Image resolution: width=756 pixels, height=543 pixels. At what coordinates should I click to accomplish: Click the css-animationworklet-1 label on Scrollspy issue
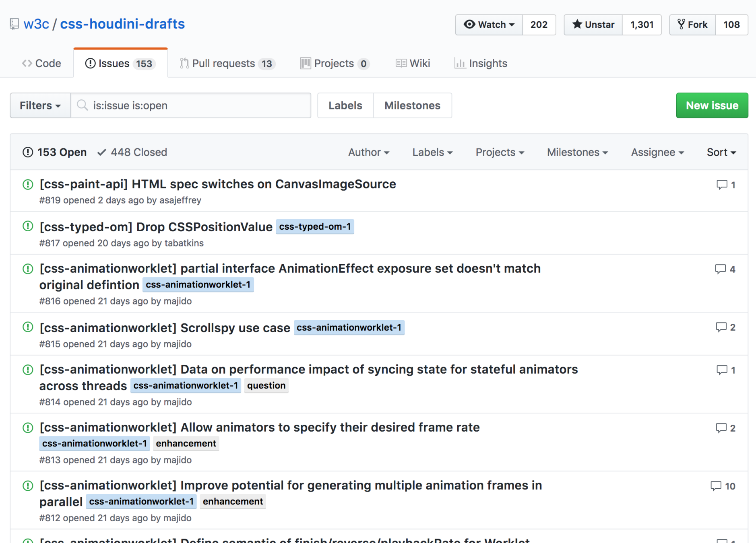coord(349,327)
